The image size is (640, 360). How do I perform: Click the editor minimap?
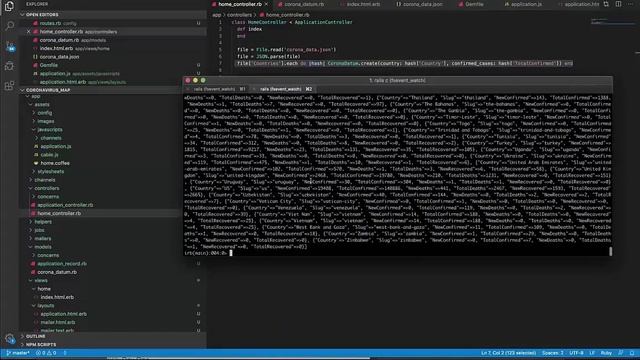click(612, 21)
